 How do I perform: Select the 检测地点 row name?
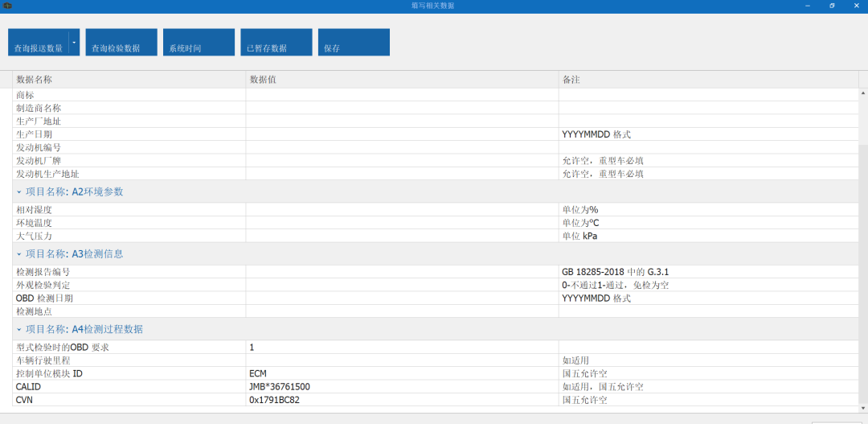pyautogui.click(x=35, y=311)
